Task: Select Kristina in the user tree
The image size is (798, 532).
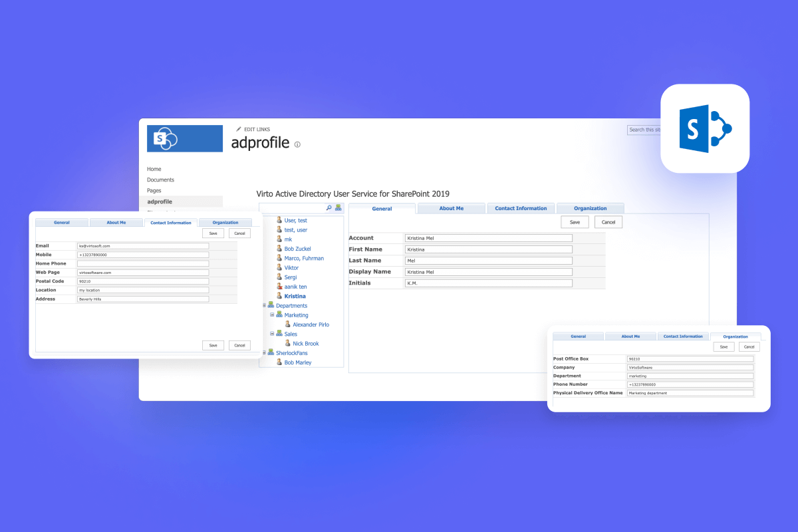Action: [x=295, y=296]
